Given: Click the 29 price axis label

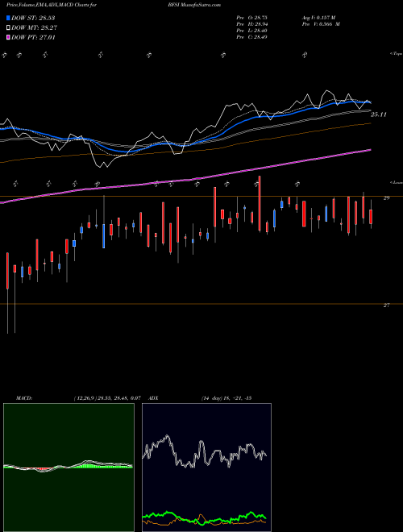Looking at the screenshot, I should click(x=386, y=198).
